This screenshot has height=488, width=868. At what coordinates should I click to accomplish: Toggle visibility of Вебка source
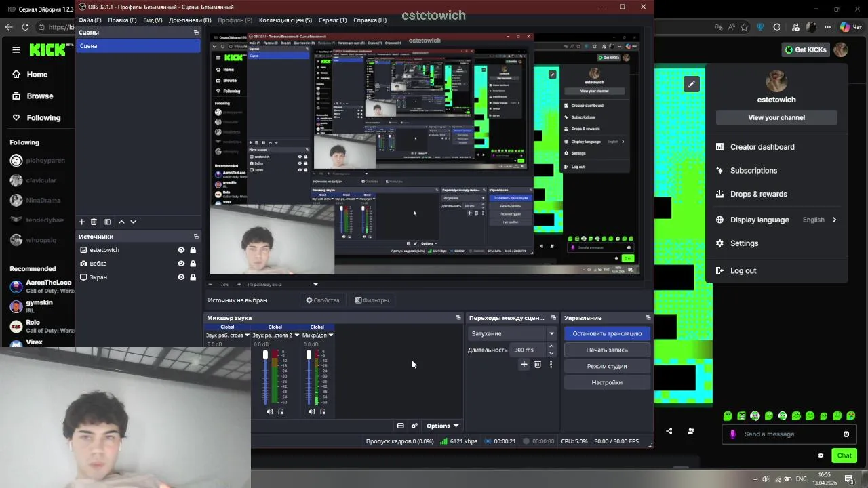pos(181,264)
